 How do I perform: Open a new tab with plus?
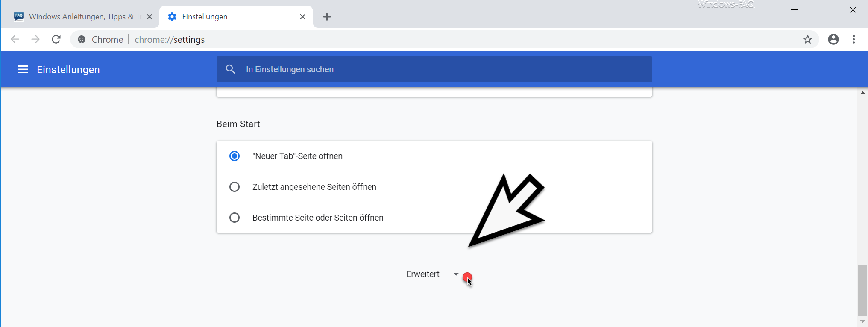pyautogui.click(x=327, y=17)
